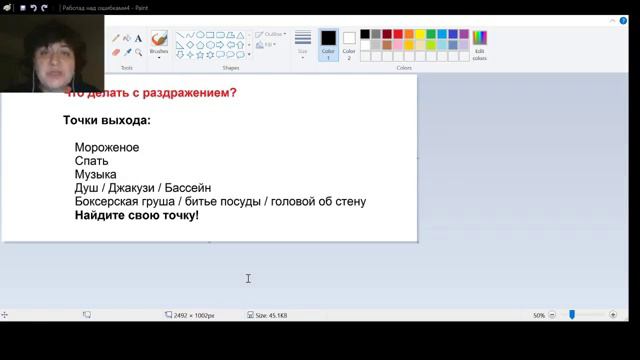
Task: Activate Color 1 foreground selector
Action: (x=328, y=45)
